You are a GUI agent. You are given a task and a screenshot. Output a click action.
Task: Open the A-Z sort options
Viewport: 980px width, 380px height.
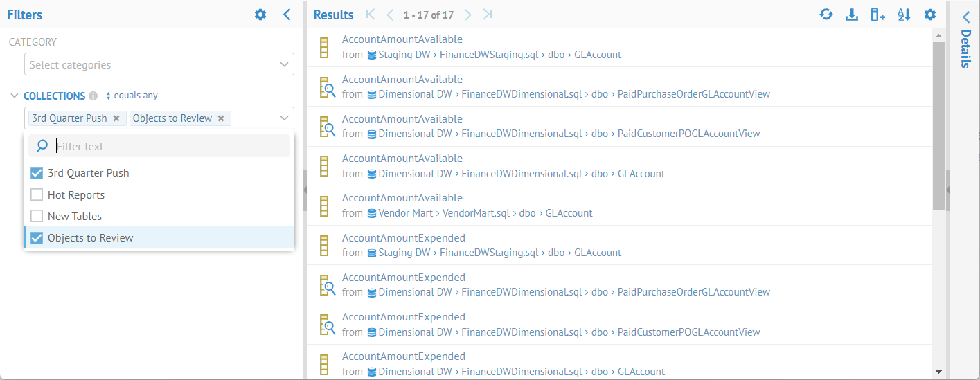(x=904, y=15)
